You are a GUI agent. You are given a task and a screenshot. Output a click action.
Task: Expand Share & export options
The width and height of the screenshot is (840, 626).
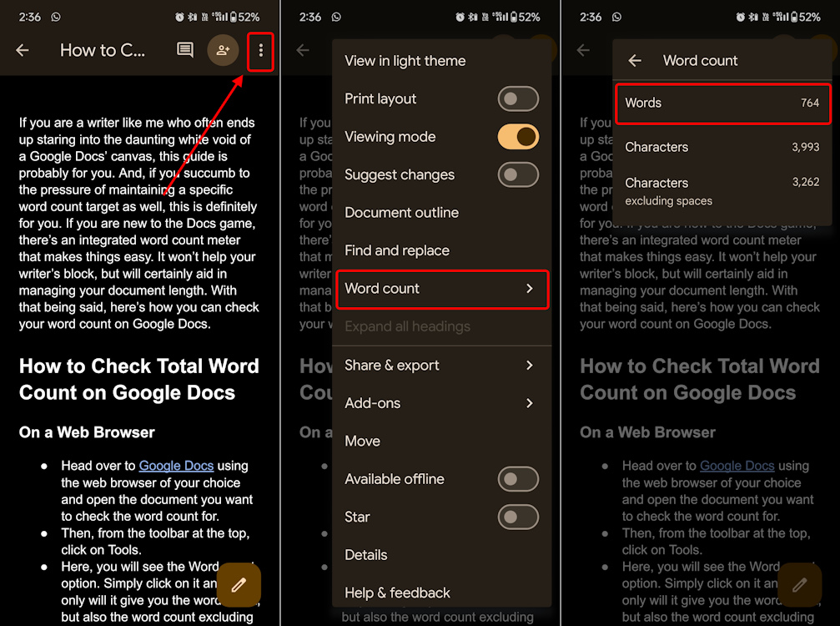point(442,365)
